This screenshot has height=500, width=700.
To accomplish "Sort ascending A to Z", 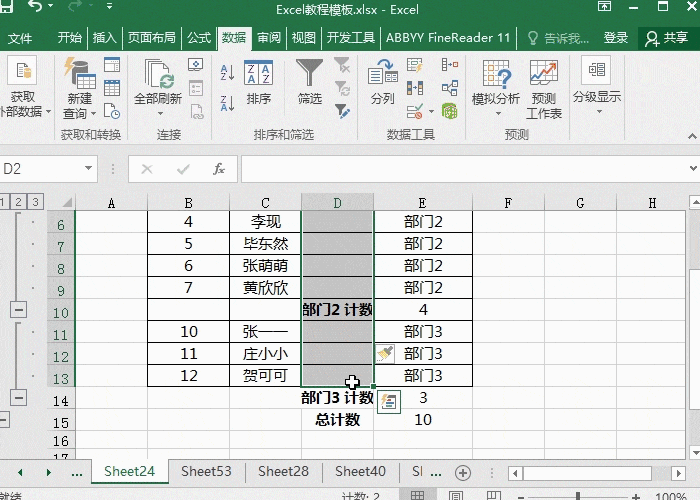I will (x=227, y=72).
